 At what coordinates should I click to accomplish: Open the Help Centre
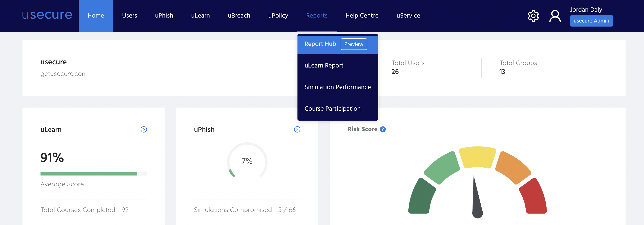pyautogui.click(x=362, y=15)
